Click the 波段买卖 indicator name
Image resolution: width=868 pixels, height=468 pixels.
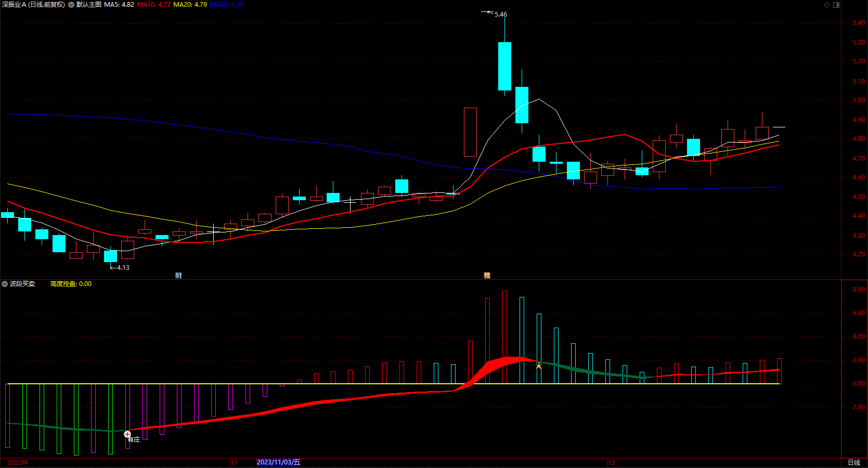coord(22,284)
